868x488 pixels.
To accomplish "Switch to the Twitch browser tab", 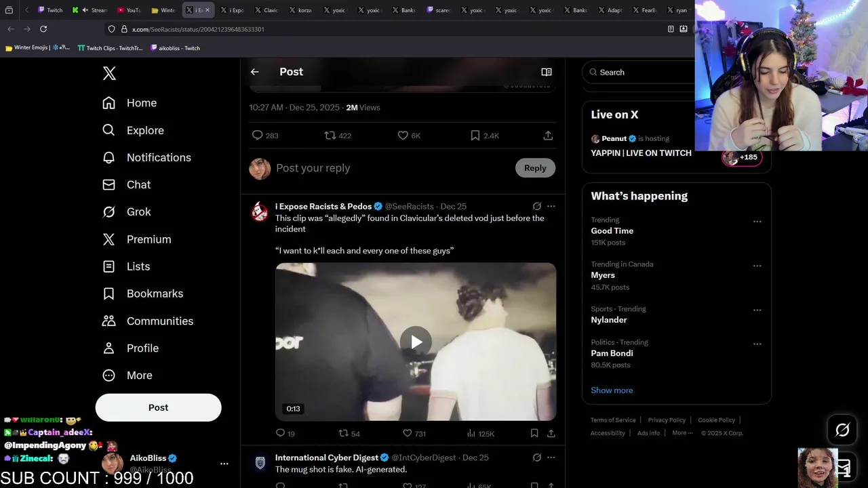I will pos(51,10).
